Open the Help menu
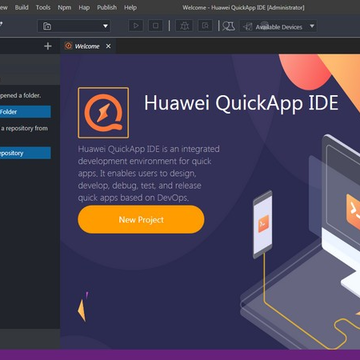The height and width of the screenshot is (360, 360). (130, 7)
